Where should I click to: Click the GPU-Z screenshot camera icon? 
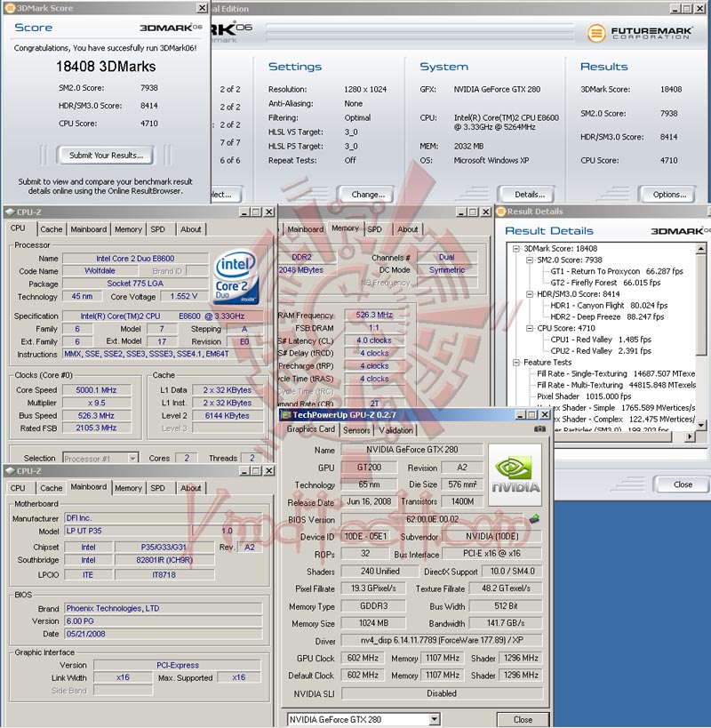539,428
